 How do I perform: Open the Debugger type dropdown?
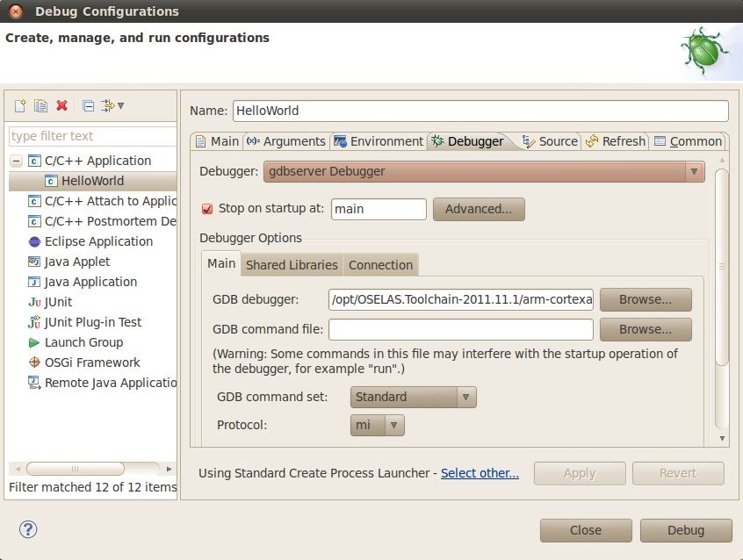click(484, 171)
